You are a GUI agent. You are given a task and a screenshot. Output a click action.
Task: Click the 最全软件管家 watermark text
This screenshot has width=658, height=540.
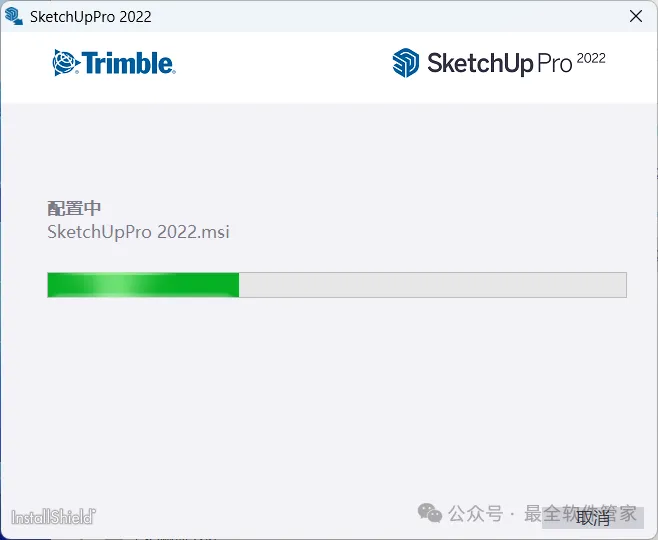[580, 513]
